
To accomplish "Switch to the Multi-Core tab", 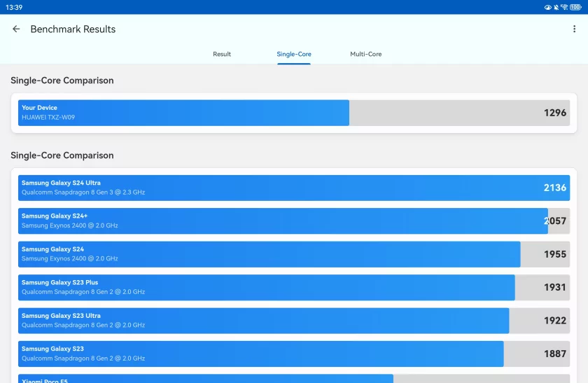I will tap(365, 54).
